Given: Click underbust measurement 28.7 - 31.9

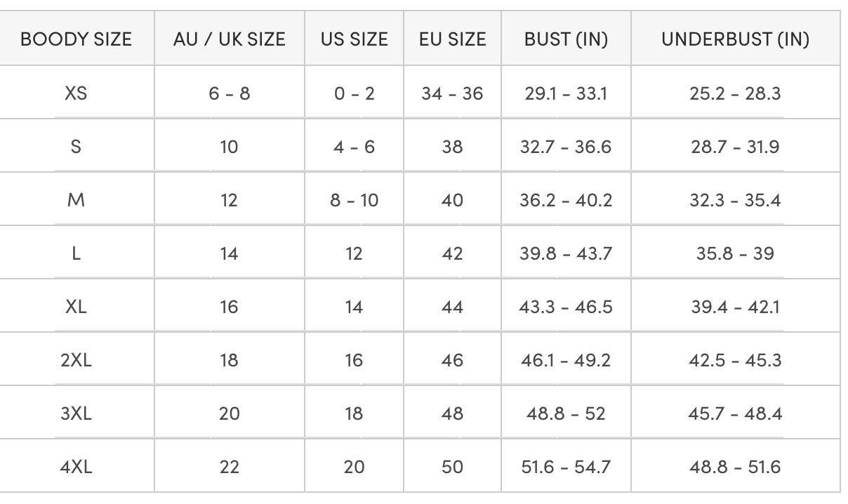Looking at the screenshot, I should pyautogui.click(x=735, y=147).
